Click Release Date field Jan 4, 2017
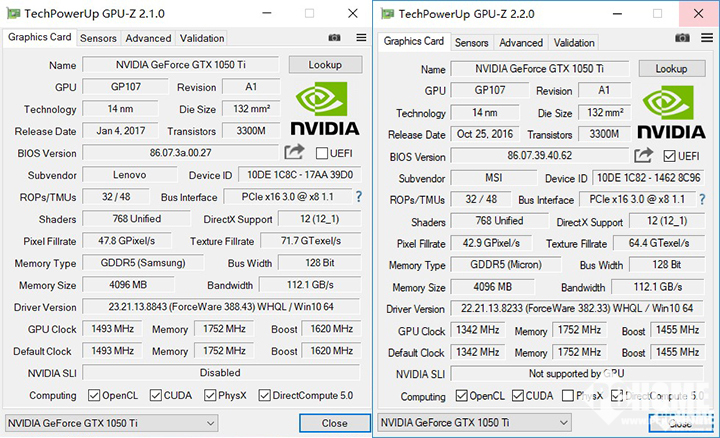 [120, 131]
